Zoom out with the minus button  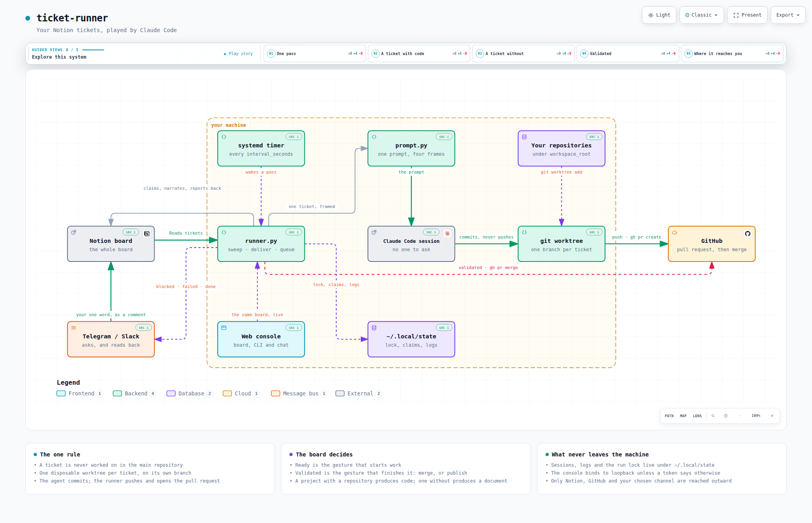click(x=740, y=416)
